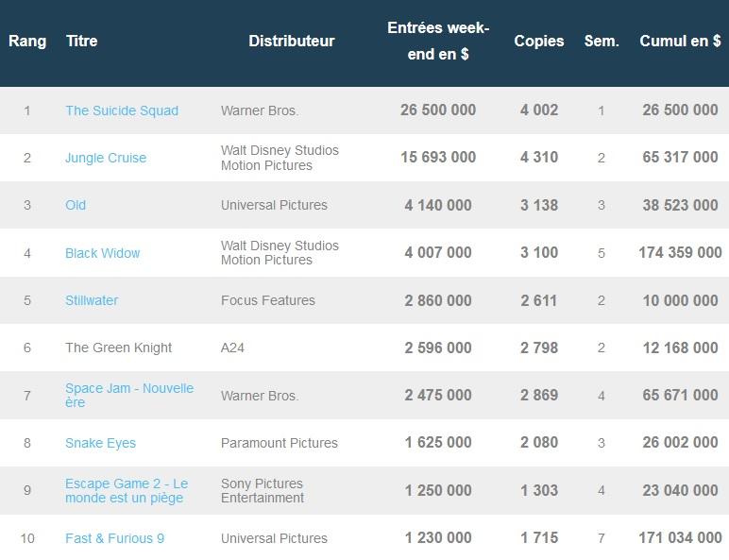Click the Sem. column header
Image resolution: width=729 pixels, height=560 pixels.
pos(602,41)
